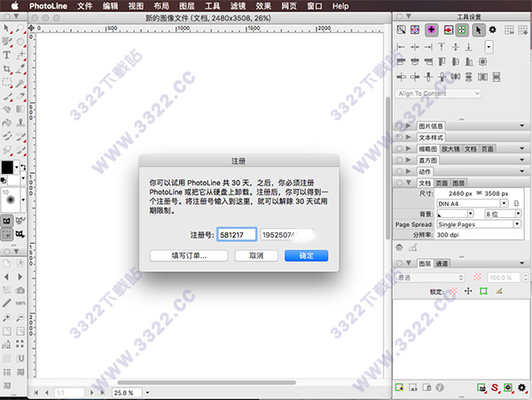
Task: Click the 背景 color field in document panel
Action: (x=456, y=214)
